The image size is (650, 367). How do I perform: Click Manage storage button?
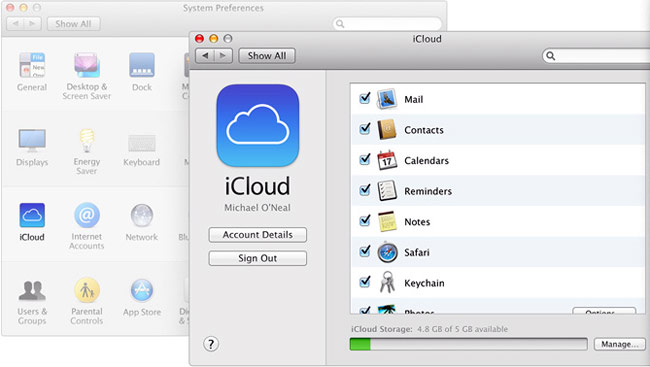pos(619,344)
